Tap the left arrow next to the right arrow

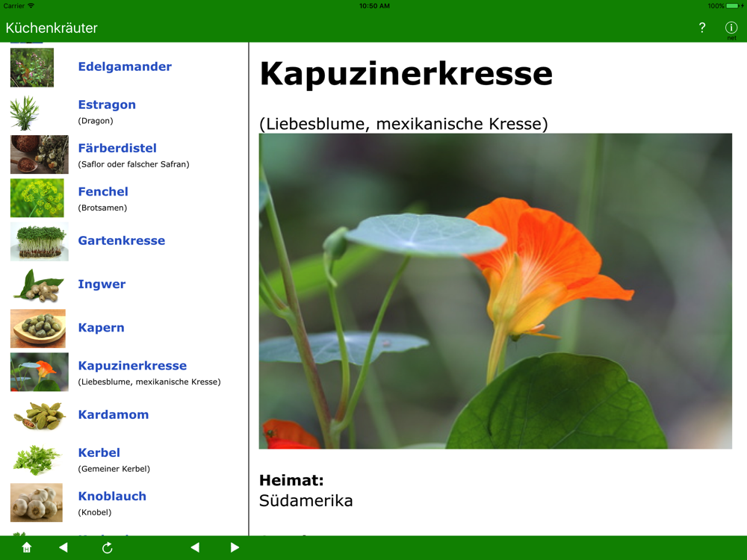195,547
